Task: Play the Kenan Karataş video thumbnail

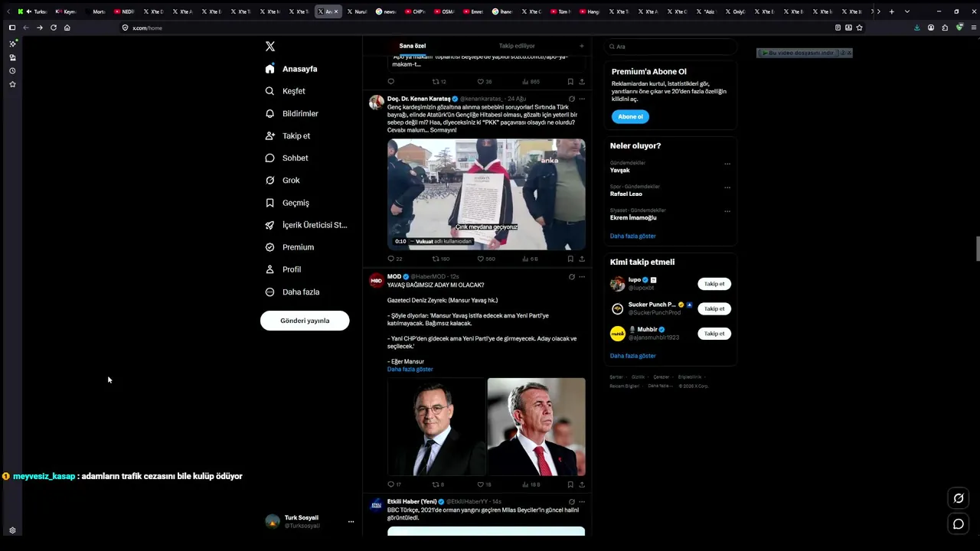Action: [x=486, y=194]
